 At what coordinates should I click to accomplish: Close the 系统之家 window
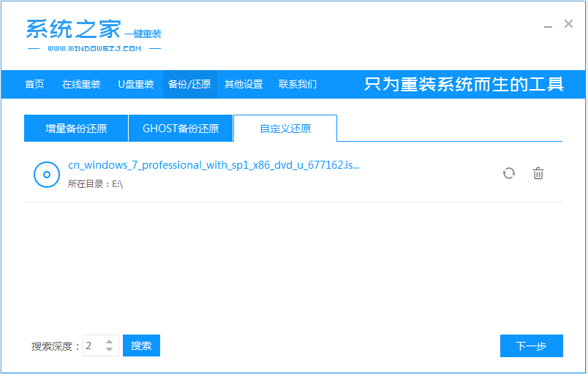pyautogui.click(x=568, y=24)
